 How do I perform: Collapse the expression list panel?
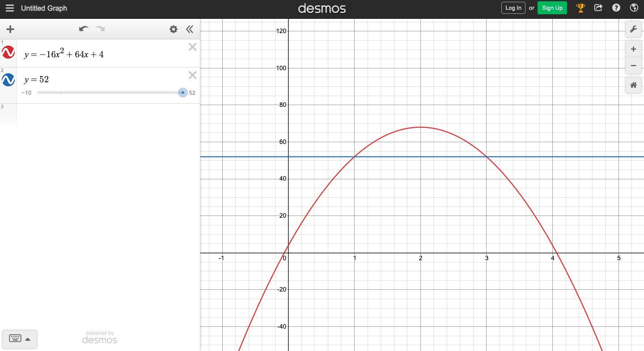click(x=190, y=30)
